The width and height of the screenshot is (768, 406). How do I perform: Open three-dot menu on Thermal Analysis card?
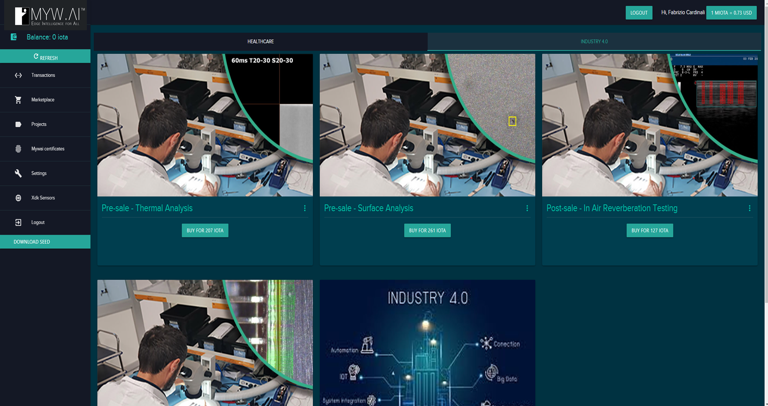point(305,209)
